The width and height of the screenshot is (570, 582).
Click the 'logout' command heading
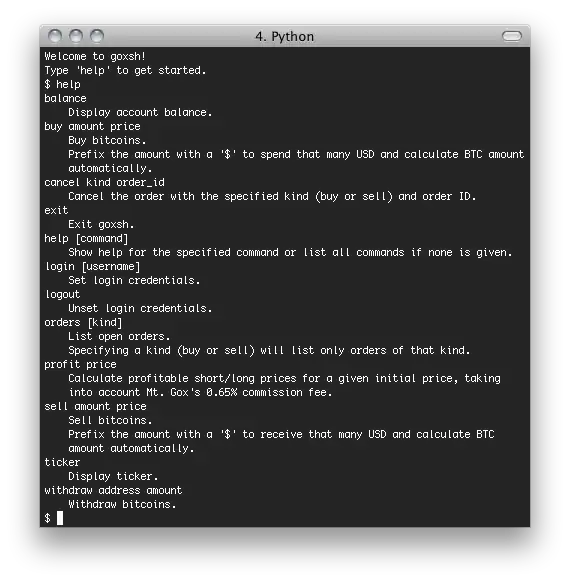click(x=62, y=294)
